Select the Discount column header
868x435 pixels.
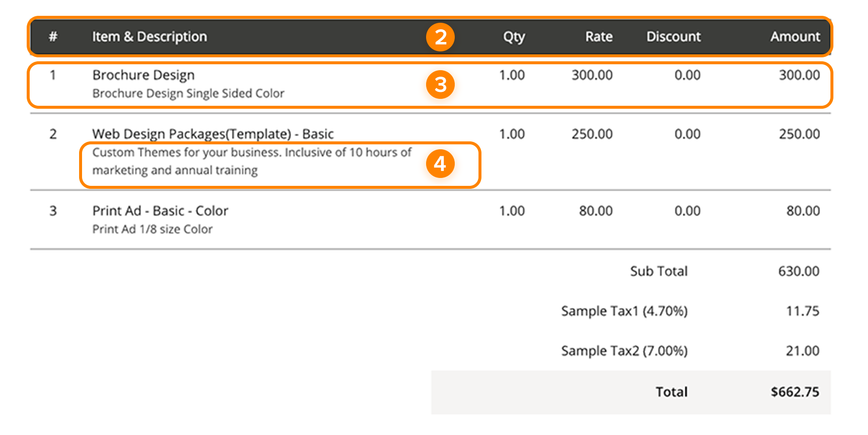pos(673,37)
